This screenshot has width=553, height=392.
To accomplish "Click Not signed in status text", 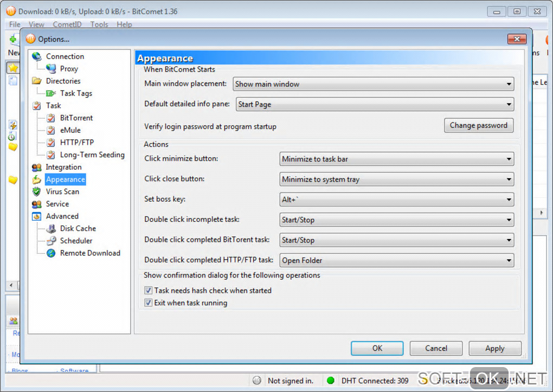I will (x=290, y=381).
